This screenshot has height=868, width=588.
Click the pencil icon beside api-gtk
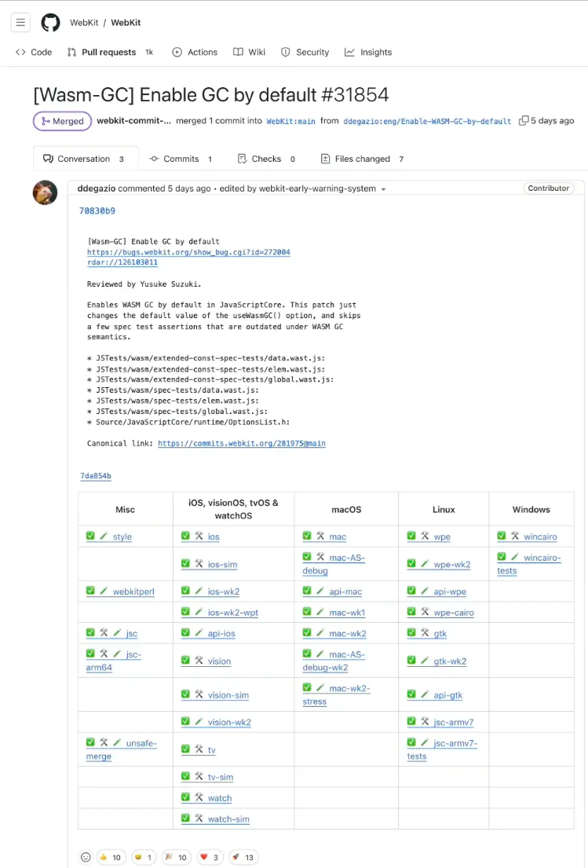click(425, 694)
